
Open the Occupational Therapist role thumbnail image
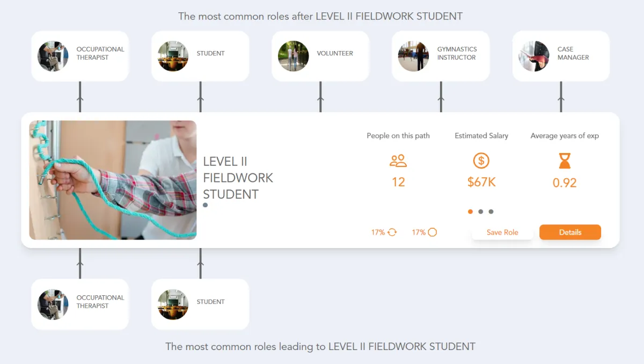[52, 56]
